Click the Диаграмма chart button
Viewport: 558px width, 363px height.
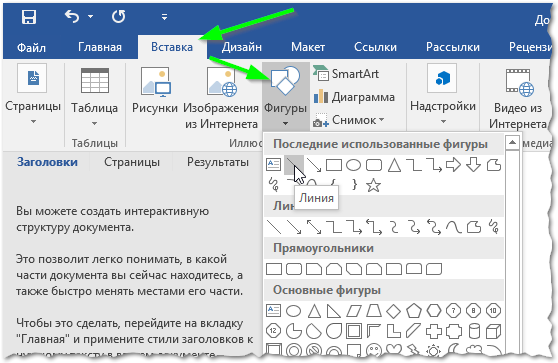coord(354,97)
